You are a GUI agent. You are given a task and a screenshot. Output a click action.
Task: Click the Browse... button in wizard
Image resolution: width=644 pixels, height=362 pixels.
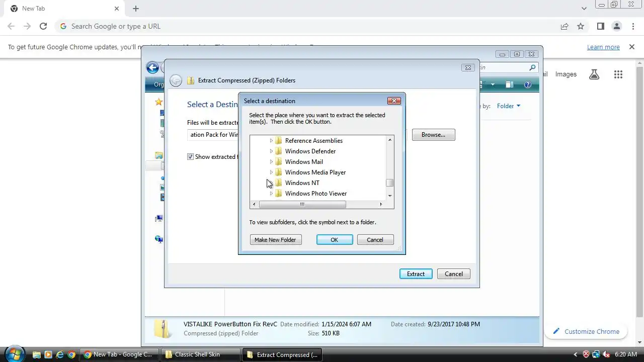coord(433,135)
